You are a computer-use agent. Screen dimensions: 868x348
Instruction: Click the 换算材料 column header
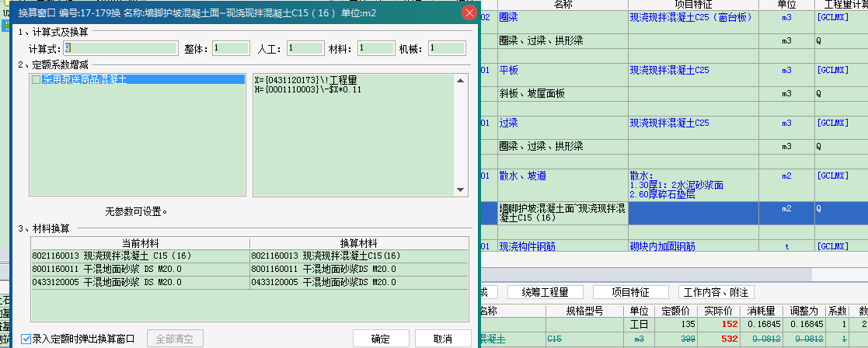click(x=359, y=243)
